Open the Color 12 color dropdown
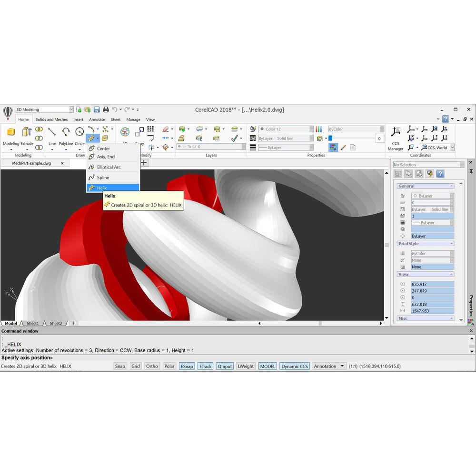This screenshot has height=476, width=476. [x=286, y=129]
